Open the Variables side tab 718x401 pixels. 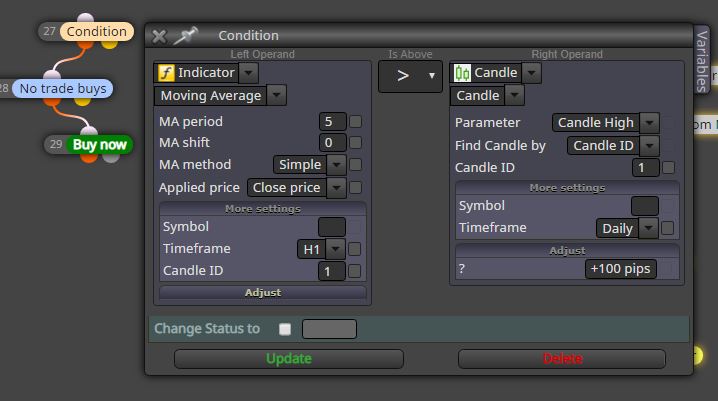(x=702, y=60)
